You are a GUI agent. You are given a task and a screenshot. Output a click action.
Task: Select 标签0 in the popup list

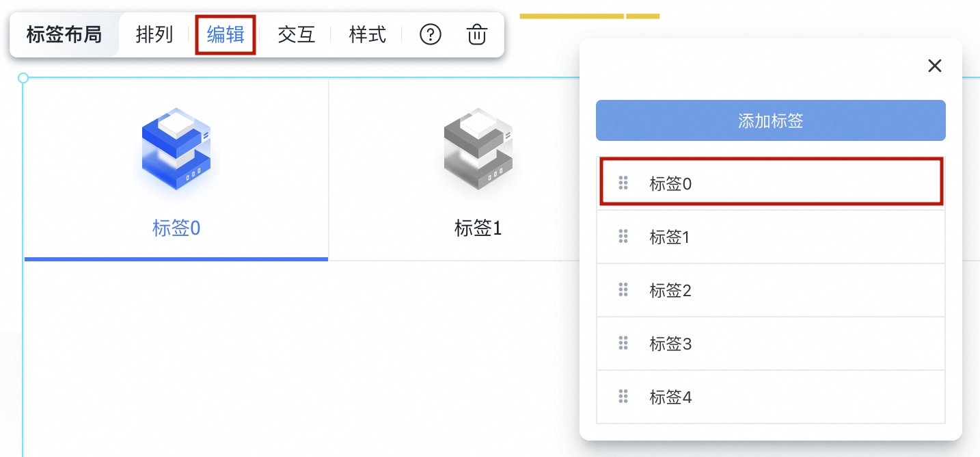pyautogui.click(x=771, y=182)
